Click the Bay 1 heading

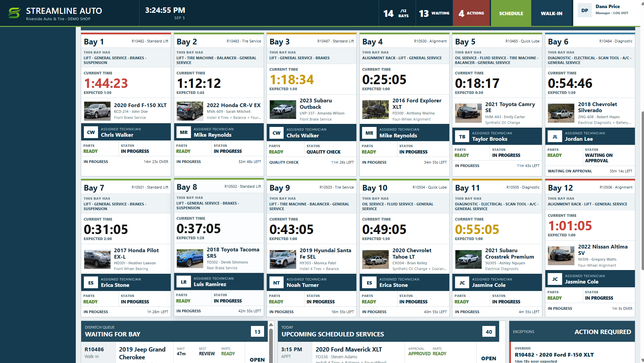[94, 42]
